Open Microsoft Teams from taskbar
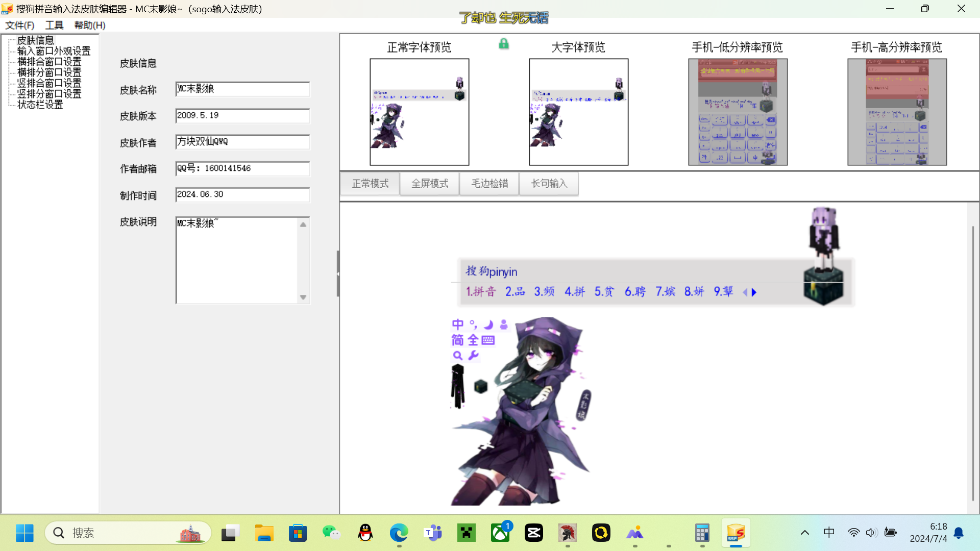The height and width of the screenshot is (551, 980). [x=433, y=533]
